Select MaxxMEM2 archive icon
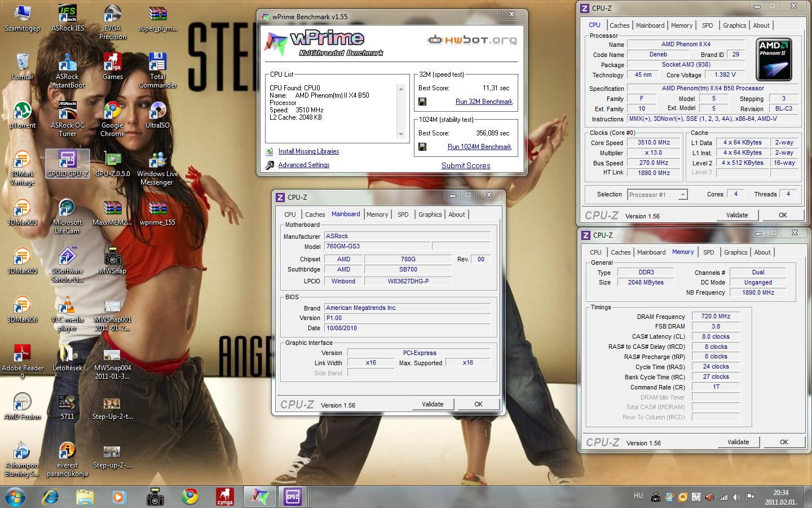Viewport: 812px width, 508px height. pos(112,212)
